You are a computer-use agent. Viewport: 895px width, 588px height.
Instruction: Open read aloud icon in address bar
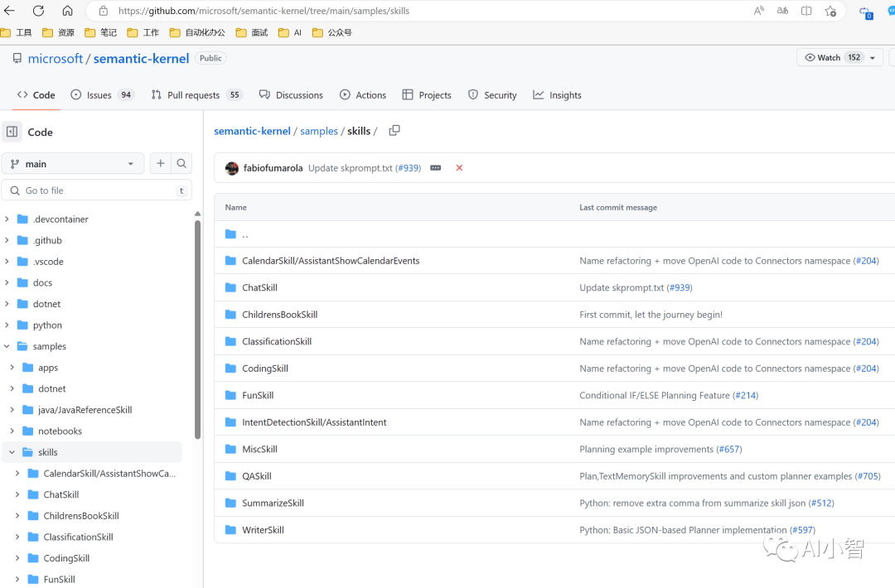(758, 11)
